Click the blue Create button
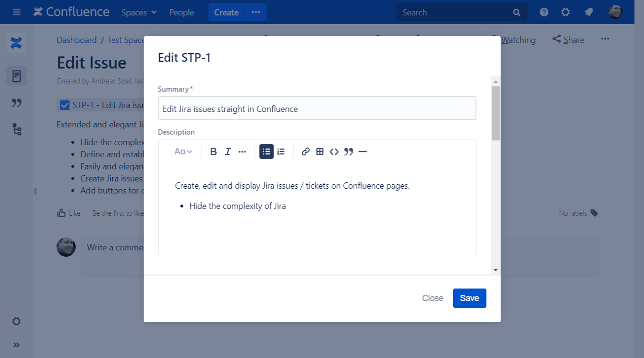Viewport: 644px width, 358px height. click(x=226, y=13)
